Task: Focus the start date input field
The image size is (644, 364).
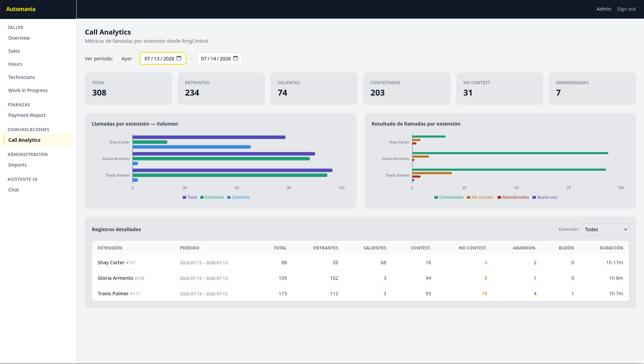Action: pos(163,58)
